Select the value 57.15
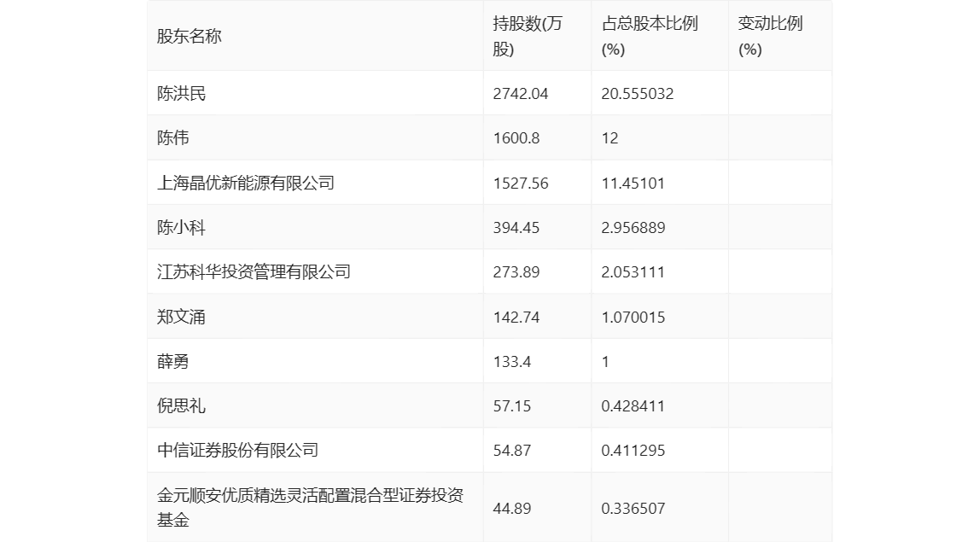Image resolution: width=980 pixels, height=542 pixels. pyautogui.click(x=512, y=405)
